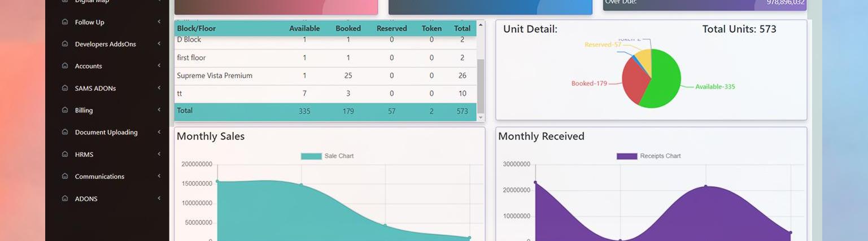Click the Token column header
The width and height of the screenshot is (868, 241).
click(431, 28)
